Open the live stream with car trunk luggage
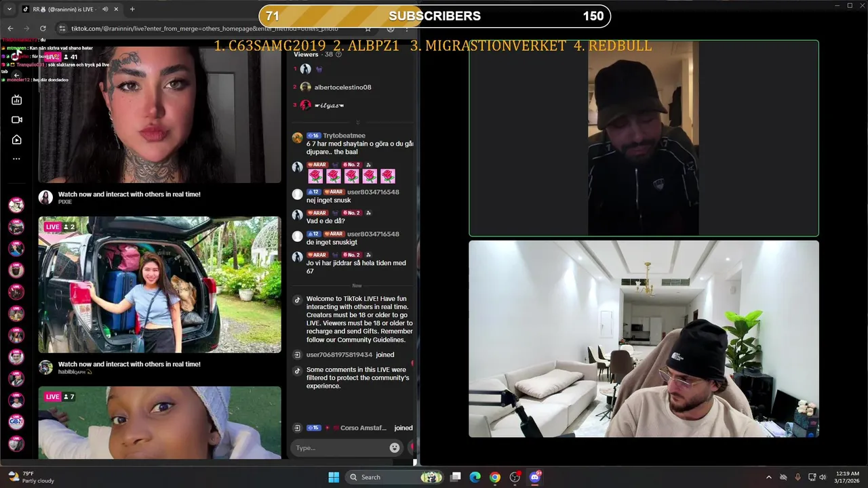The image size is (868, 488). (x=159, y=285)
